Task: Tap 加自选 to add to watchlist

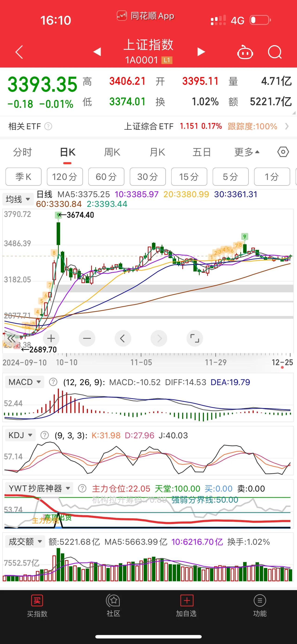Action: [x=186, y=606]
